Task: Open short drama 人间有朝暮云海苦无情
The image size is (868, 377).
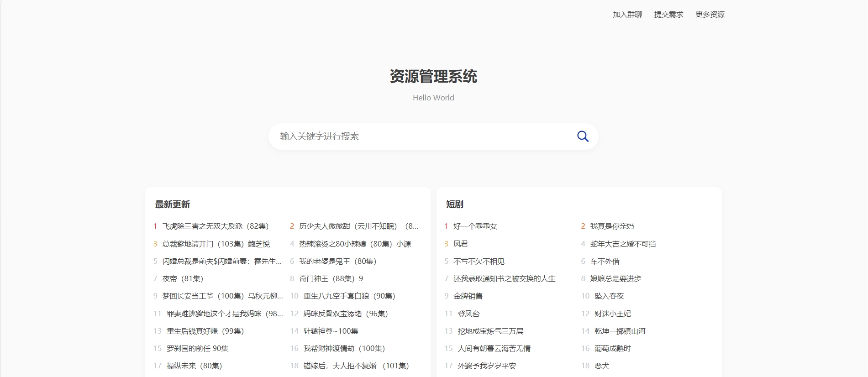Action: click(x=494, y=348)
